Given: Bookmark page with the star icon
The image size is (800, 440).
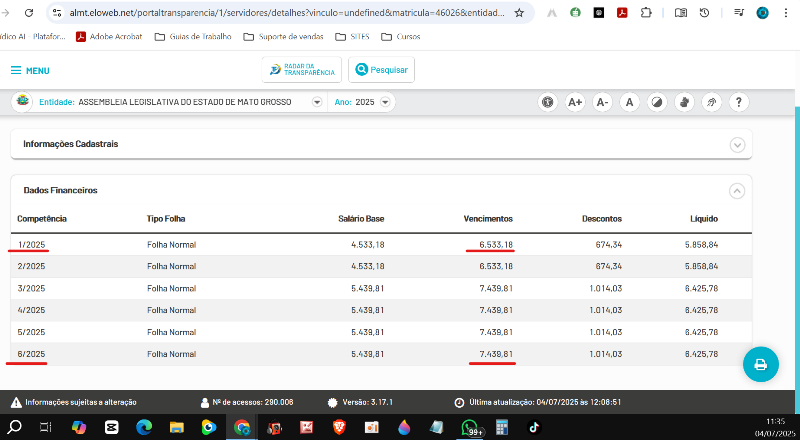Looking at the screenshot, I should coord(519,14).
